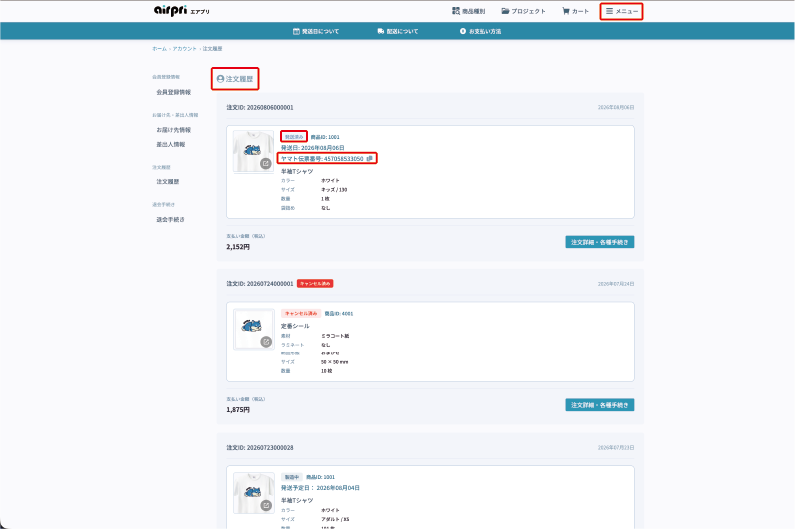Screen dimensions: 795x529
Task: Open 配送について truck link
Action: [398, 31]
